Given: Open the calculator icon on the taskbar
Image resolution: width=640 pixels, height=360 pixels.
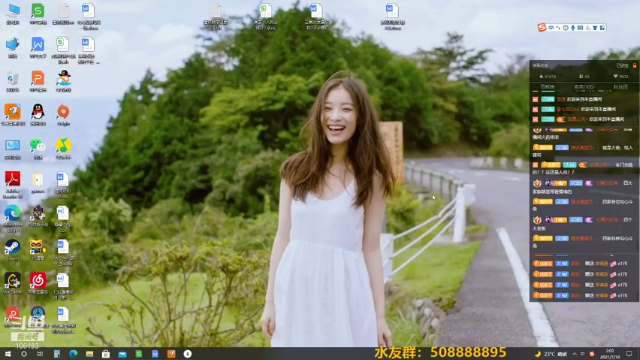Looking at the screenshot, I should coord(57,354).
